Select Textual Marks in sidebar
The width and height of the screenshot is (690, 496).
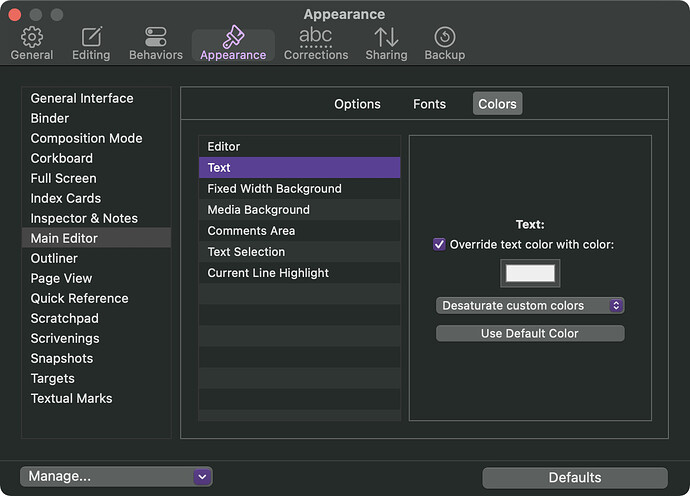point(96,398)
